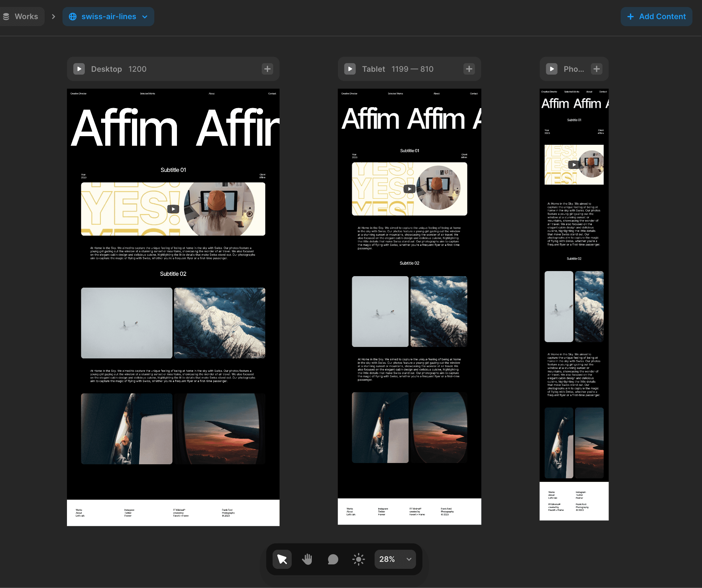Click the globe icon beside swiss-air-lines
The width and height of the screenshot is (702, 588).
coord(73,17)
